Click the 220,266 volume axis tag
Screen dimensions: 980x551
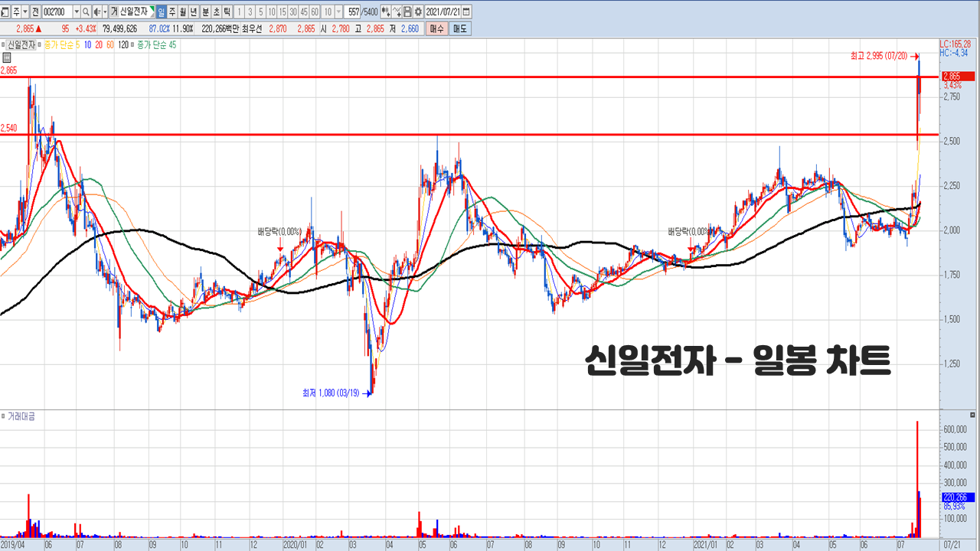point(959,497)
